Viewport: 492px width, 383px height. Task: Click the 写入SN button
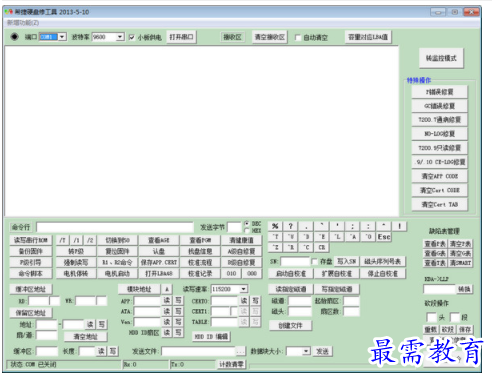coord(346,261)
